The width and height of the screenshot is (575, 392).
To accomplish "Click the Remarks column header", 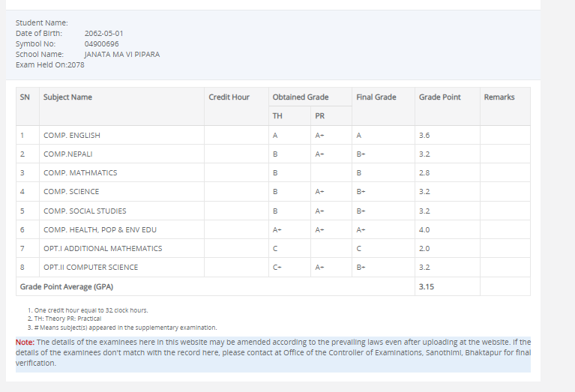I will [499, 97].
